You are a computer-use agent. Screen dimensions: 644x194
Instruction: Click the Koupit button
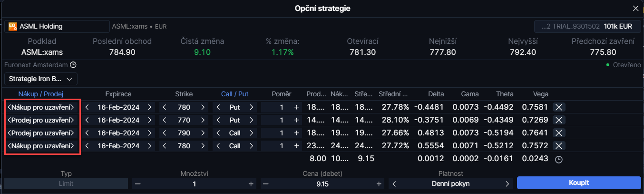tap(579, 183)
